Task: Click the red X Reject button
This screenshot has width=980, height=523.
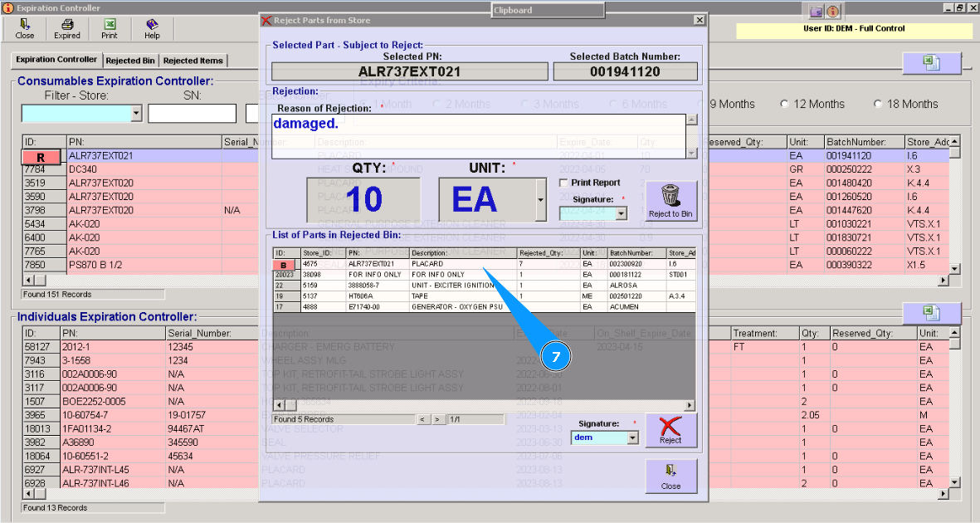Action: point(670,430)
